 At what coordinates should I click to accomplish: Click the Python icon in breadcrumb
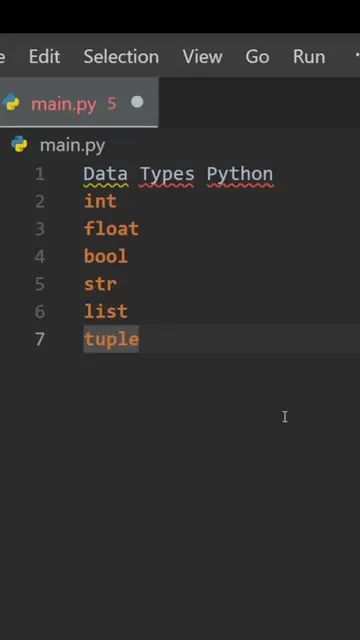19,144
